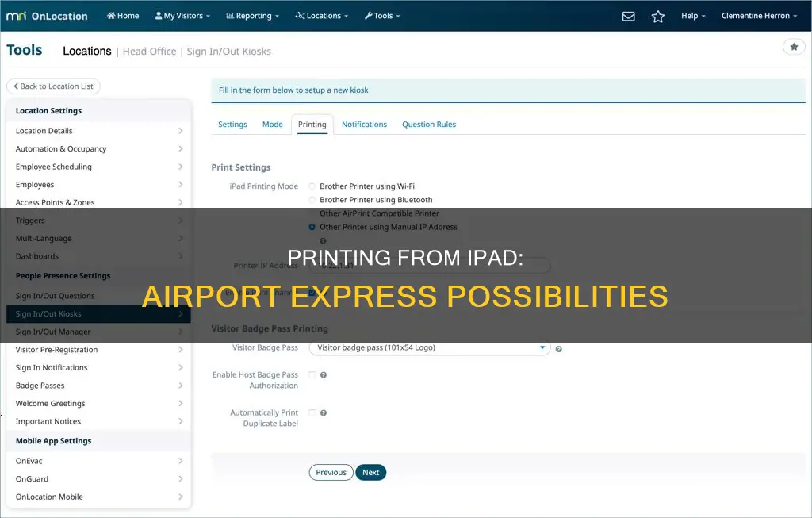Click the Locations breadcrumb link
This screenshot has height=518, width=812.
click(x=87, y=52)
